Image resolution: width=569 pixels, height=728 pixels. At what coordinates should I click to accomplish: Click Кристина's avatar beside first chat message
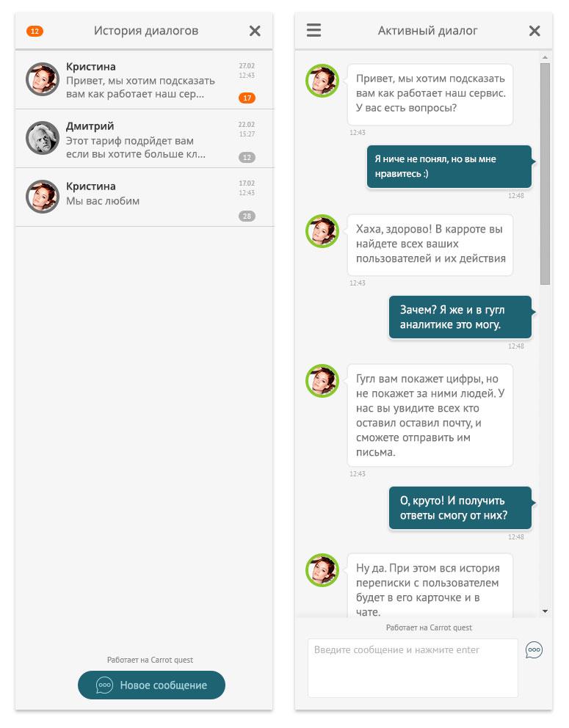322,81
